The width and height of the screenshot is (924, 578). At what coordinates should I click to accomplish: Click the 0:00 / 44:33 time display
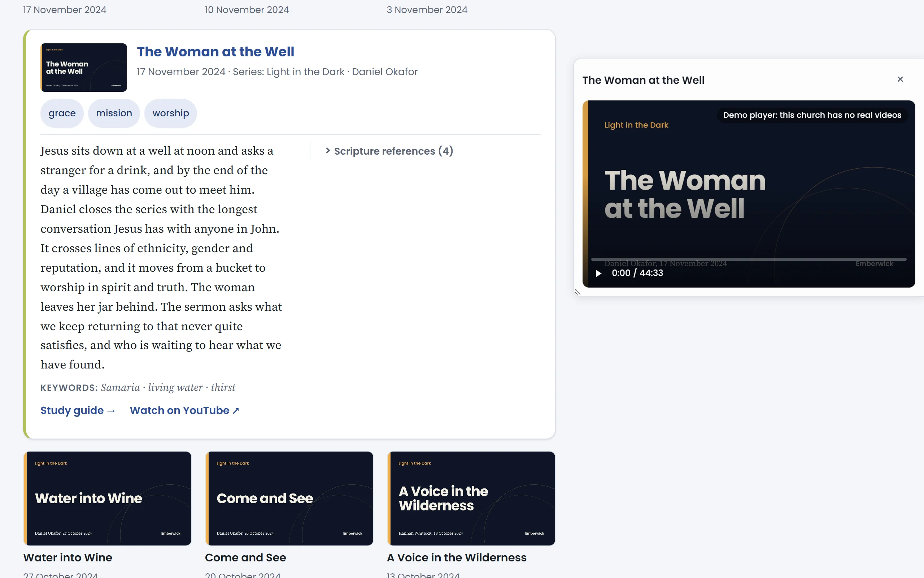coord(637,273)
